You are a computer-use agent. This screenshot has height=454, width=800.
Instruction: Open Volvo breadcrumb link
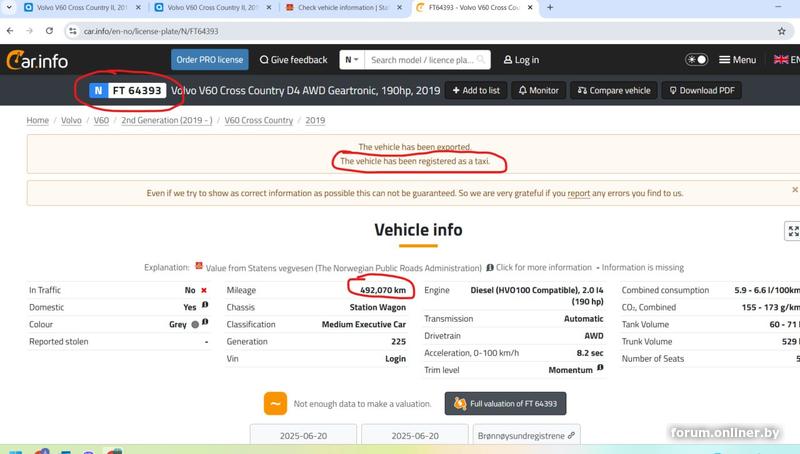click(x=71, y=120)
